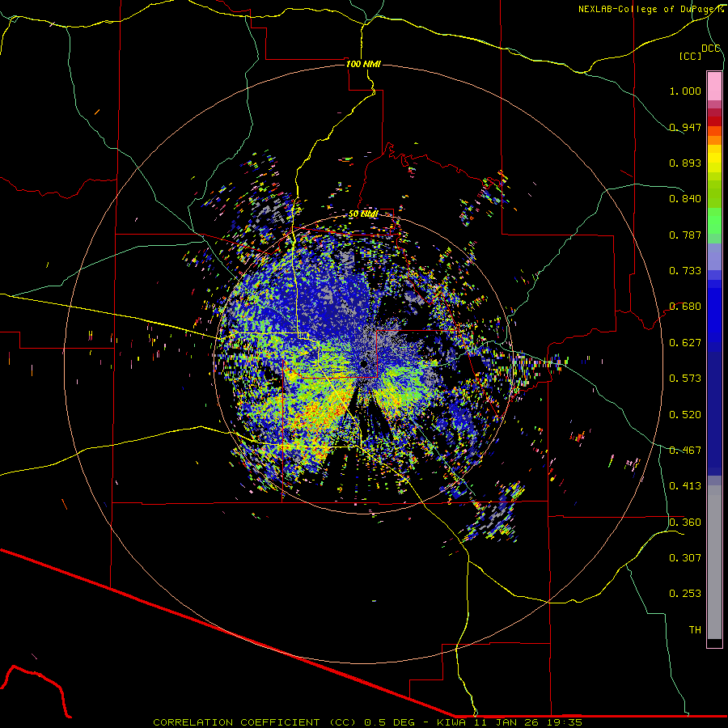Image resolution: width=728 pixels, height=728 pixels.
Task: Select the 0.573 value on the color scale
Action: click(685, 379)
